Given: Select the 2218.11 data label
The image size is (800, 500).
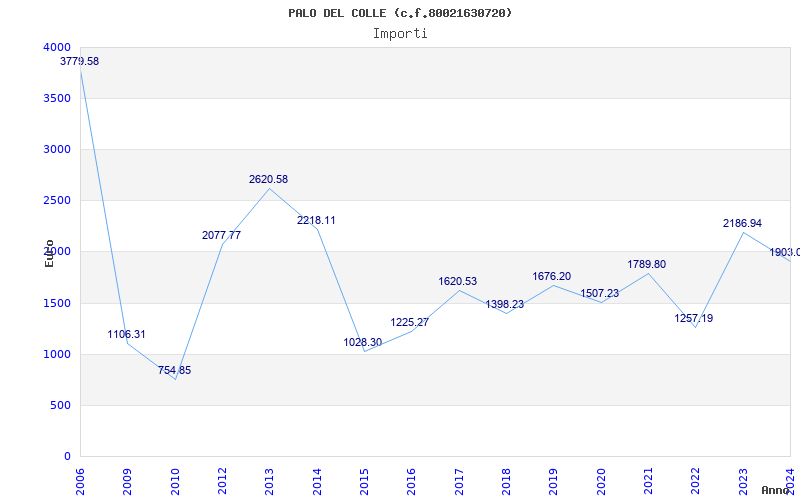Looking at the screenshot, I should (x=316, y=220).
